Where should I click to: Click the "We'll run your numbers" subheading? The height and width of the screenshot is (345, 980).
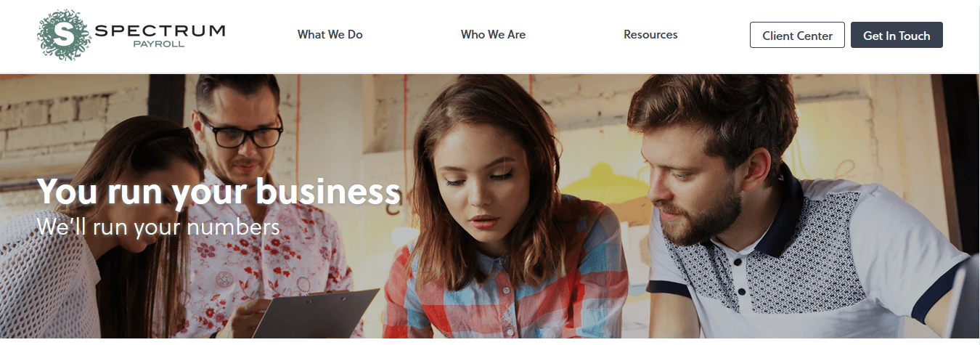pyautogui.click(x=158, y=226)
